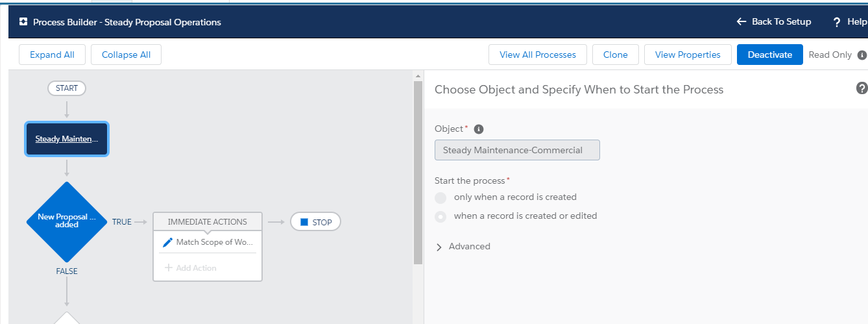The height and width of the screenshot is (324, 868).
Task: Click the Process Builder logo icon
Action: click(x=23, y=22)
